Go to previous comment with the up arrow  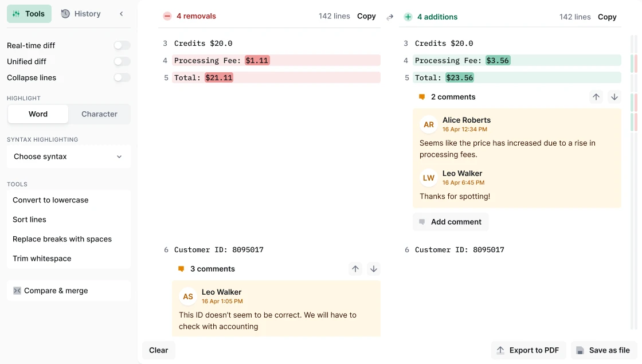(x=596, y=97)
